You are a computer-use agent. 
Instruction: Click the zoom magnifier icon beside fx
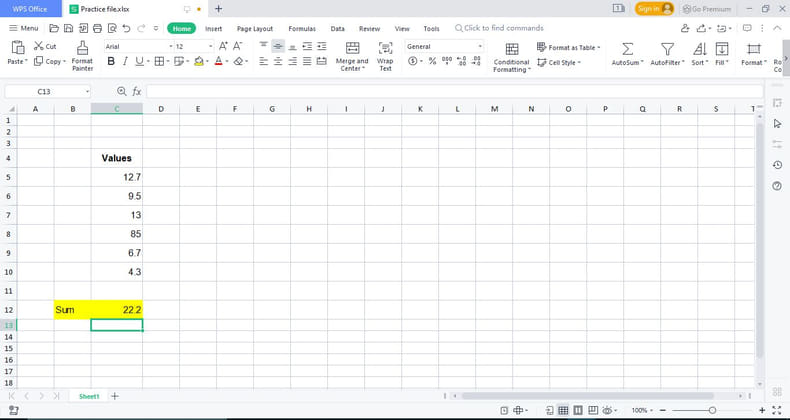(121, 91)
